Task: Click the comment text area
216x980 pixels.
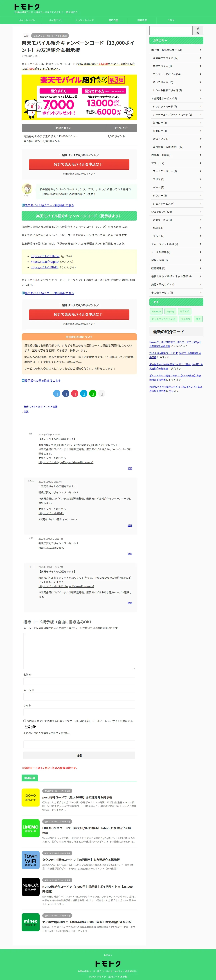Action: [79, 651]
